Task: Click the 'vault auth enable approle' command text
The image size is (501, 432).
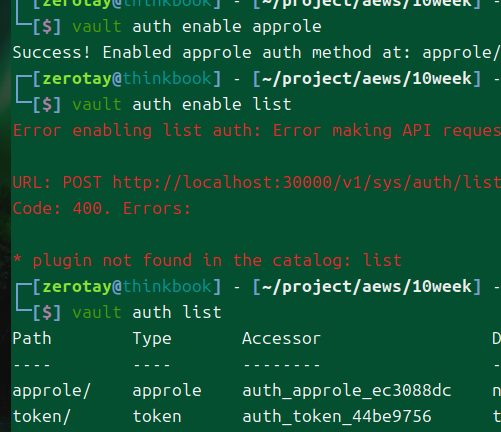Action: (197, 27)
